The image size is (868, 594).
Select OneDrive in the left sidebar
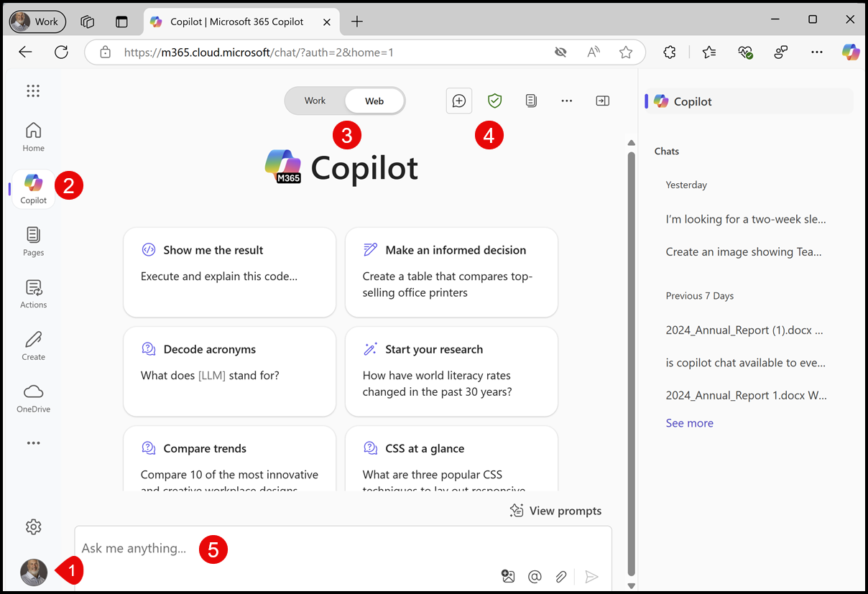tap(33, 397)
